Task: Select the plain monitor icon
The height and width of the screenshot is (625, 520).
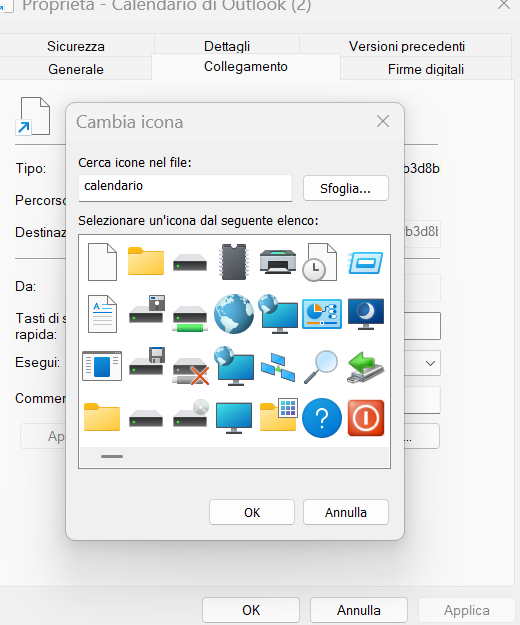Action: pyautogui.click(x=234, y=418)
